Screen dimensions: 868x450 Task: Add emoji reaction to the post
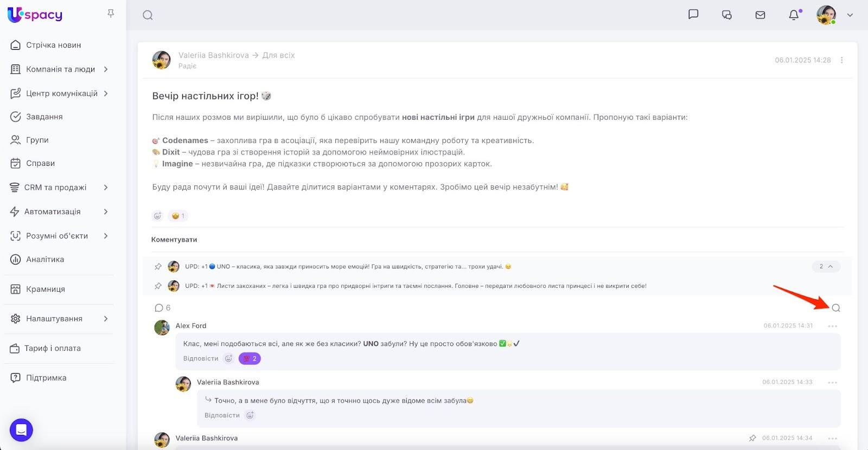pyautogui.click(x=157, y=216)
